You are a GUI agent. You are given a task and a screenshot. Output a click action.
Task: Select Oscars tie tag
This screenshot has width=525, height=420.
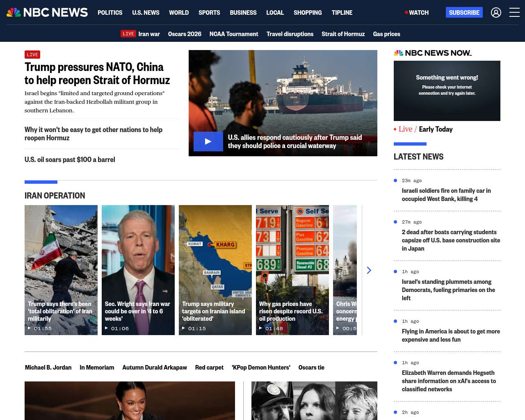311,367
